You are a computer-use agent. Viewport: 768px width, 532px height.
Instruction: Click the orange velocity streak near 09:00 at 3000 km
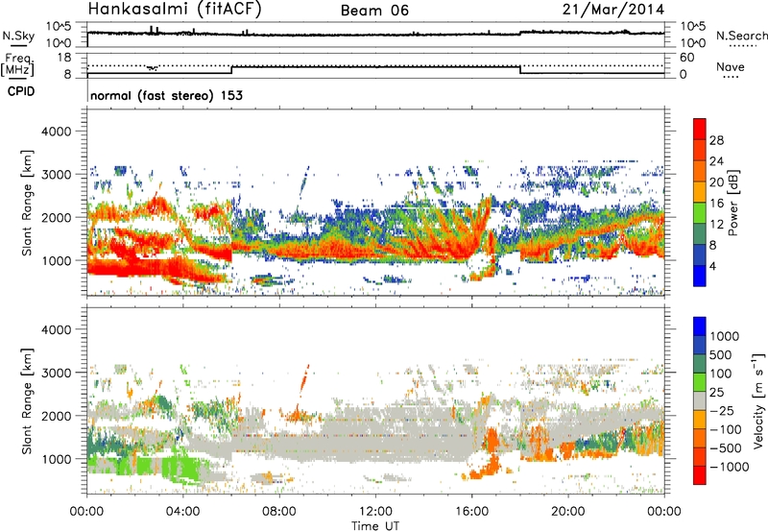[x=304, y=377]
